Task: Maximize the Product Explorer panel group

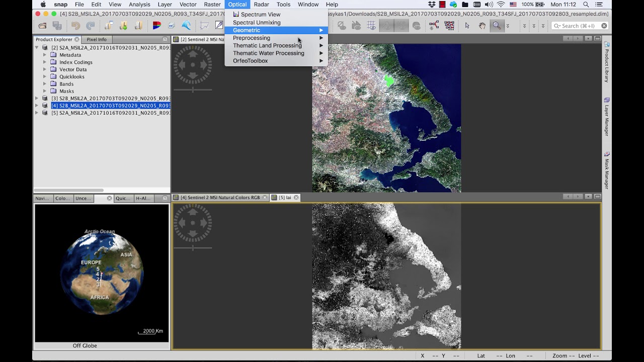Action: pyautogui.click(x=165, y=39)
